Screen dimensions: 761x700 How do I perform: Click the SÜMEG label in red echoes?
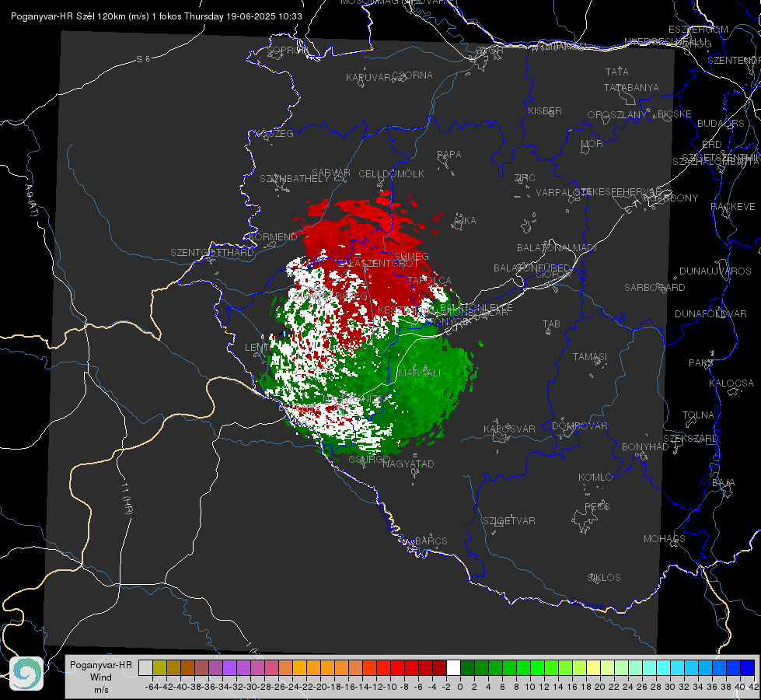[411, 257]
